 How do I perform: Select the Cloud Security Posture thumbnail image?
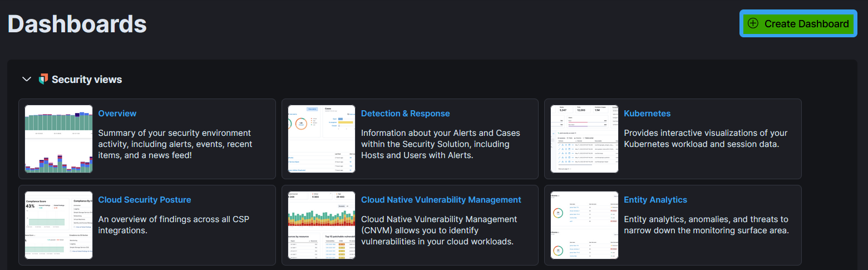(58, 225)
